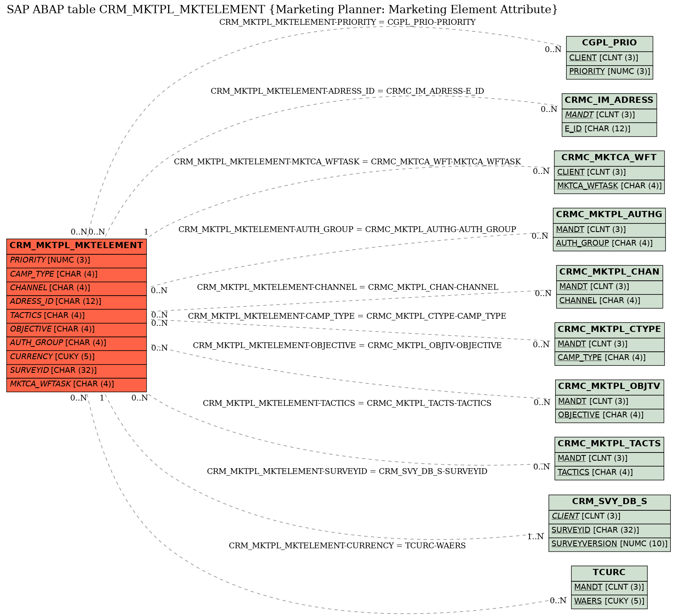Select the CHANNEL [CHAR (4)] field in CRM_MKTPL_MKTELEMENT
Viewport: 677px width, 616px height.
[x=76, y=288]
